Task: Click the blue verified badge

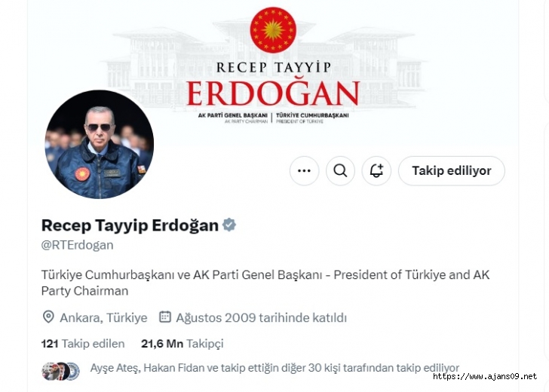Action: pos(229,225)
